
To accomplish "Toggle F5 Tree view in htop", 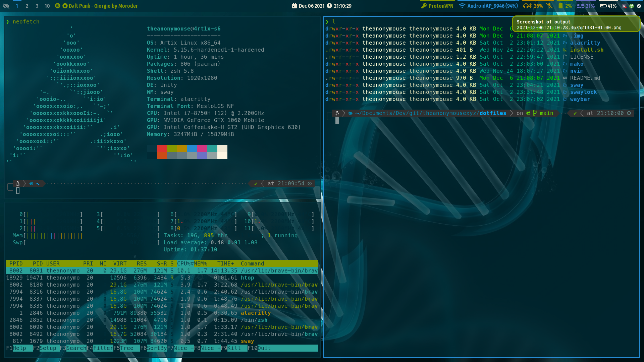I will click(127, 348).
